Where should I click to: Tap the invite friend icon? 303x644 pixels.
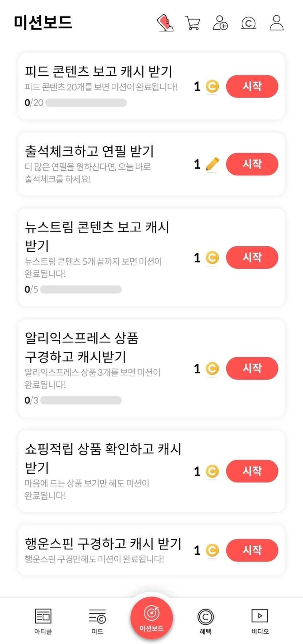pyautogui.click(x=220, y=23)
